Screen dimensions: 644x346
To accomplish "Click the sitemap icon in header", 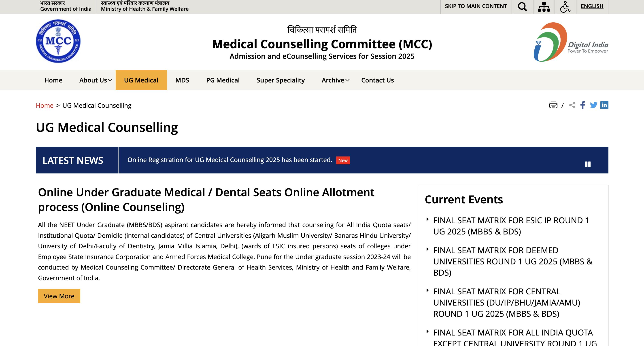I will click(544, 7).
